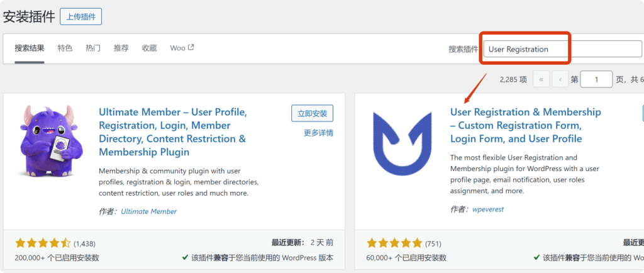The width and height of the screenshot is (644, 273).
Task: Open the 收藏 tab
Action: pyautogui.click(x=150, y=48)
